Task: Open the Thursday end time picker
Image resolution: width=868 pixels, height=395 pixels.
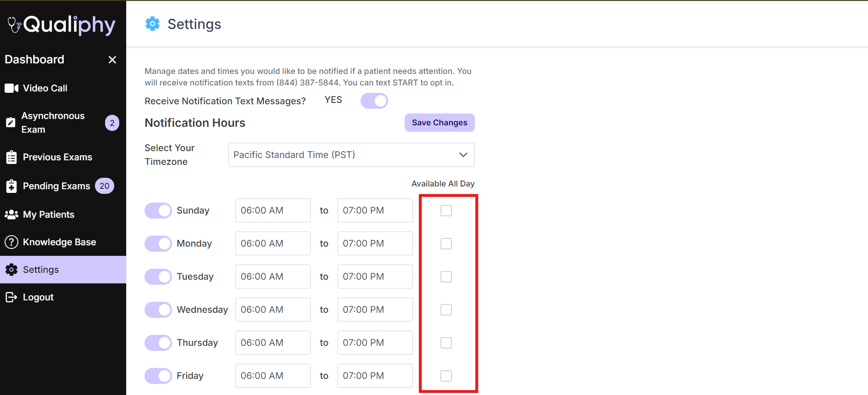Action: click(375, 343)
